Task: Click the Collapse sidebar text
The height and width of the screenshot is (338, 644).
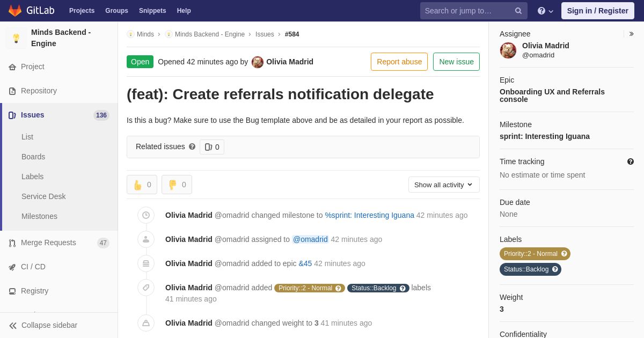Action: (x=49, y=325)
